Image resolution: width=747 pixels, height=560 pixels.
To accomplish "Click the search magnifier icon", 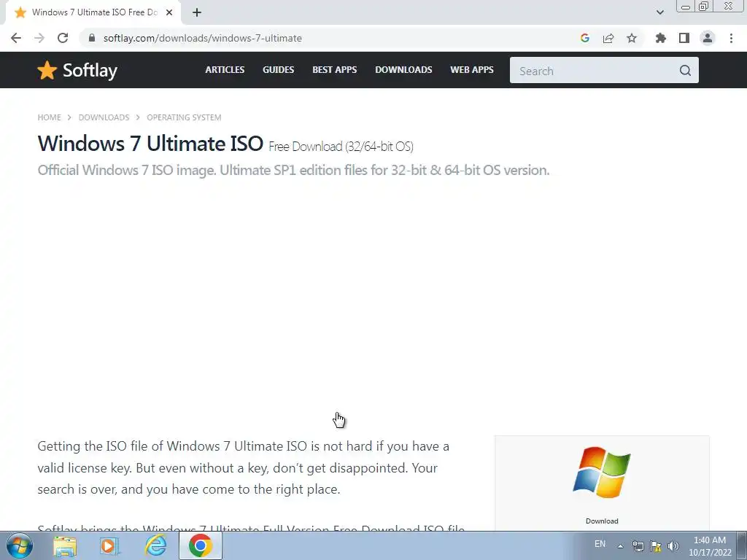I will pos(685,71).
